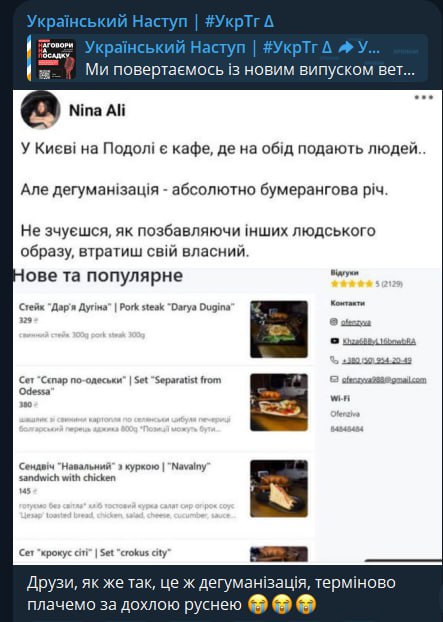Viewport: 443px width, 622px height.
Task: Click the ofenzyva988@gmail.com email link
Action: [384, 380]
